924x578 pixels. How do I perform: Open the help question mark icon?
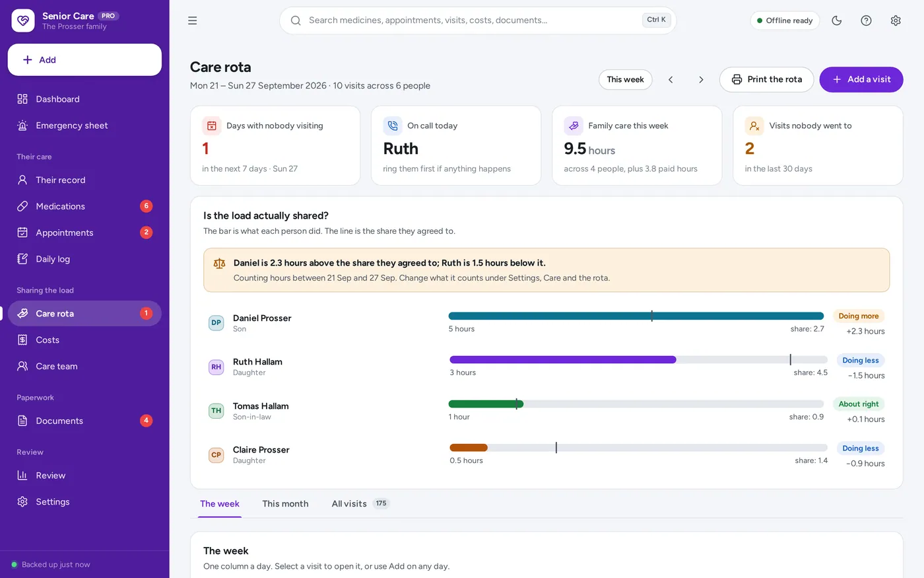[x=867, y=20]
